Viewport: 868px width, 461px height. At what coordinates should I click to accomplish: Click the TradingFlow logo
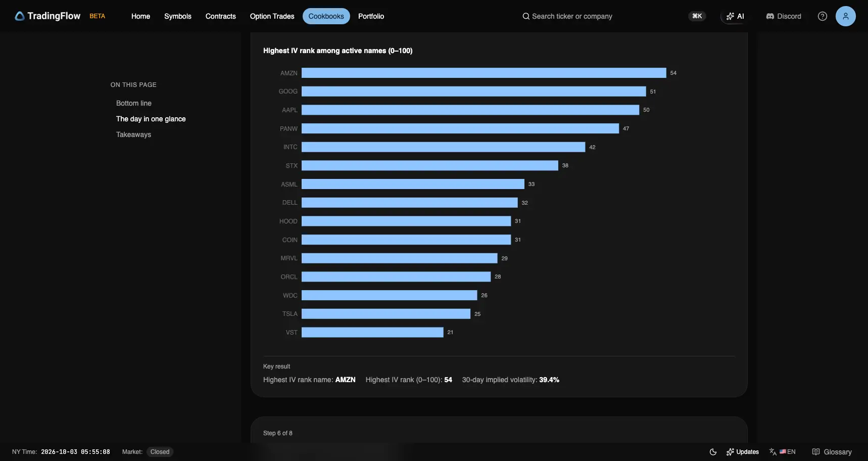coord(47,16)
